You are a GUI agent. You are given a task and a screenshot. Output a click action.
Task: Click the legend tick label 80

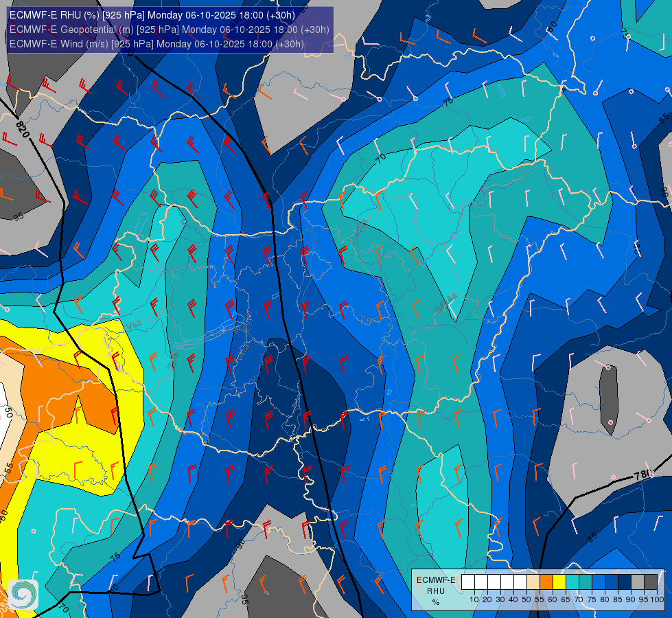(x=605, y=599)
